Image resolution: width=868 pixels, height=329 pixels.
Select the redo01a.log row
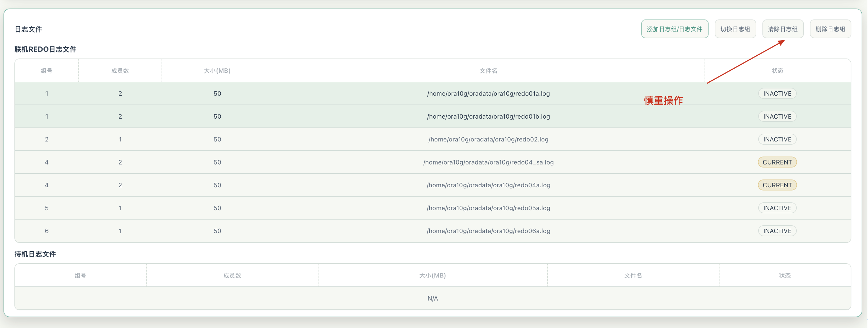pos(433,93)
